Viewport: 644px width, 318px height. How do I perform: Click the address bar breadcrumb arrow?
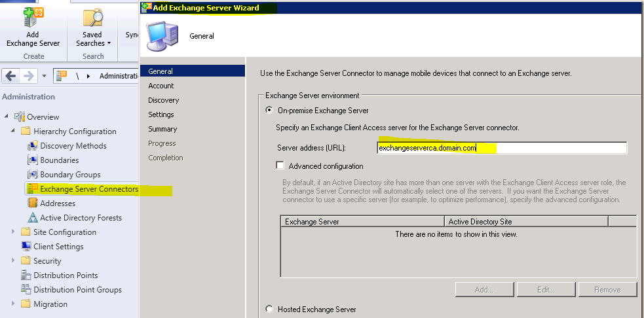click(88, 76)
